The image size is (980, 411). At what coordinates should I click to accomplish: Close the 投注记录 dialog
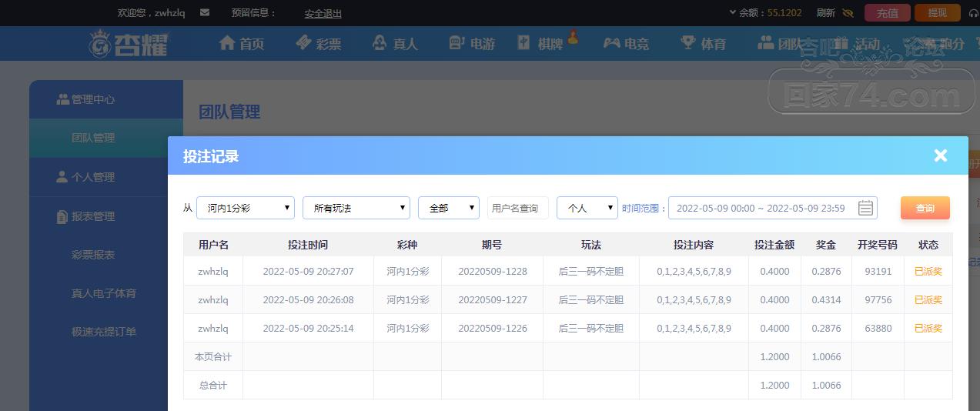click(941, 155)
